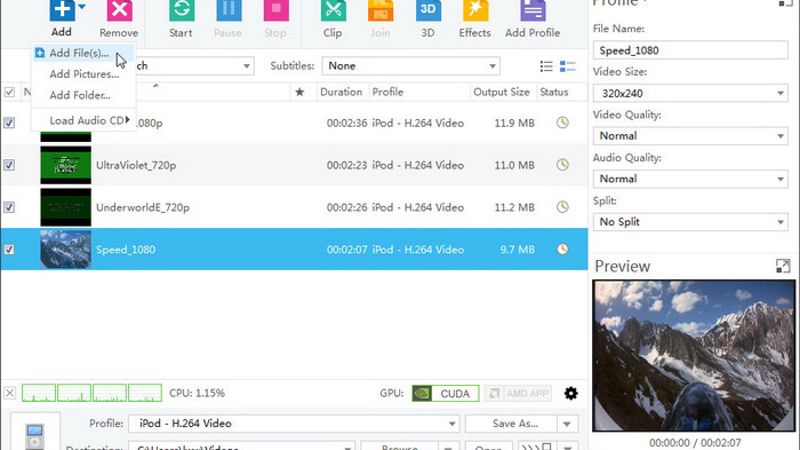Toggle the select-all checkbox in header
The image size is (800, 450).
point(9,92)
